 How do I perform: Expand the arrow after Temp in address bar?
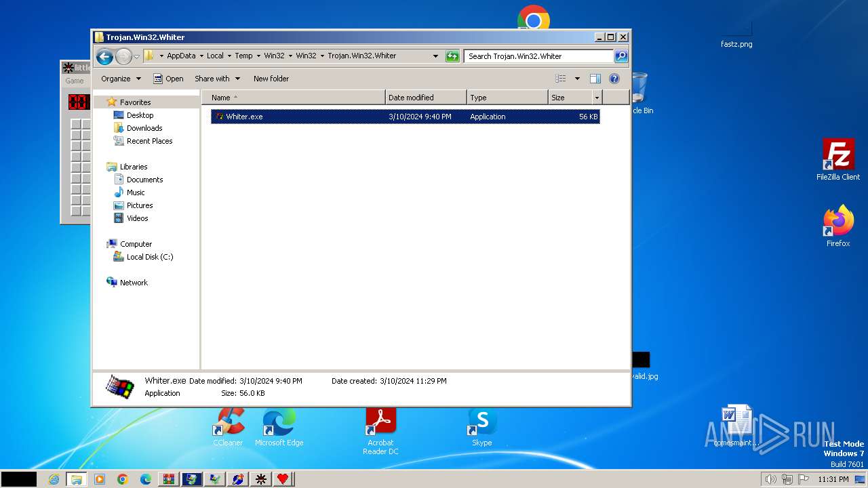tap(258, 56)
